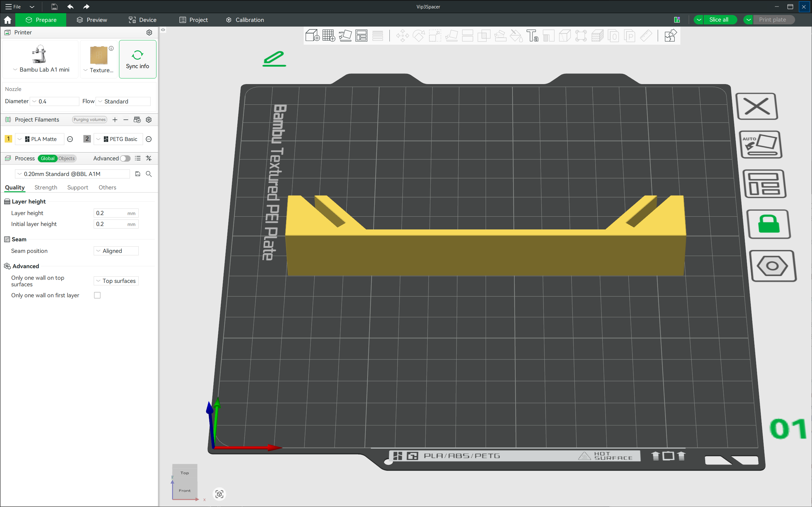This screenshot has width=812, height=507.
Task: Click the Purging volumes button
Action: point(89,120)
